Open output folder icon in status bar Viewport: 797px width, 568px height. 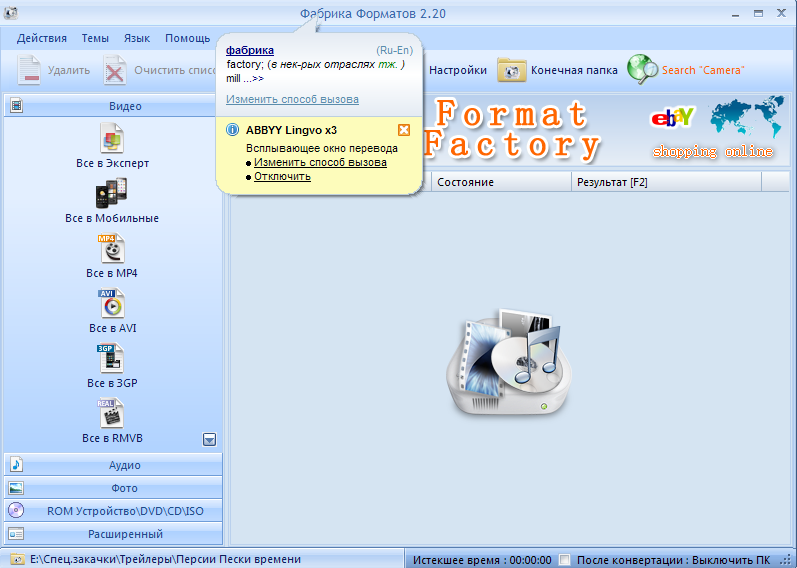pos(17,559)
